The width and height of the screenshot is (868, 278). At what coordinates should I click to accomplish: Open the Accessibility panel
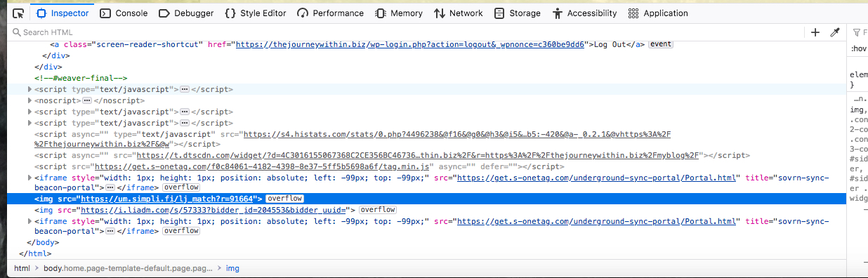point(585,13)
